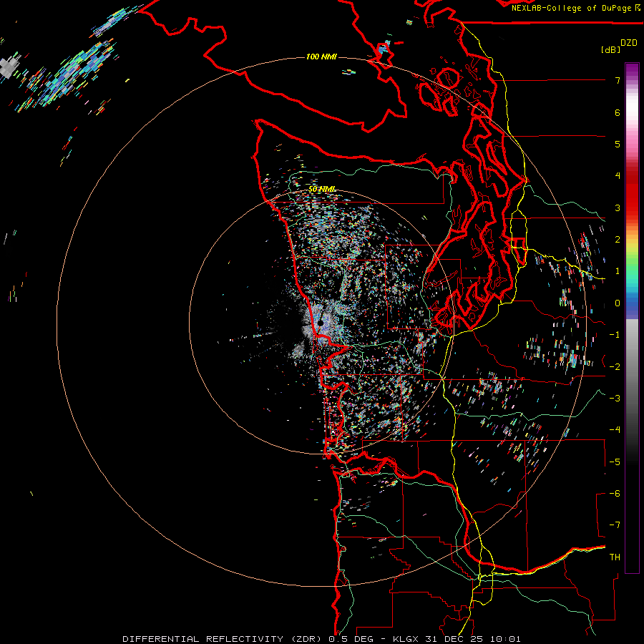The image size is (644, 644).
Task: Click the 7 value on the color scale
Action: pos(618,80)
